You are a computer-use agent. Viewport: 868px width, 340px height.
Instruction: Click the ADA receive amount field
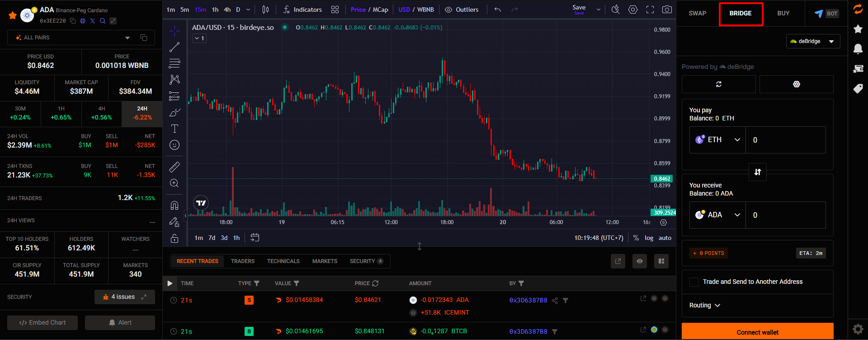[786, 215]
